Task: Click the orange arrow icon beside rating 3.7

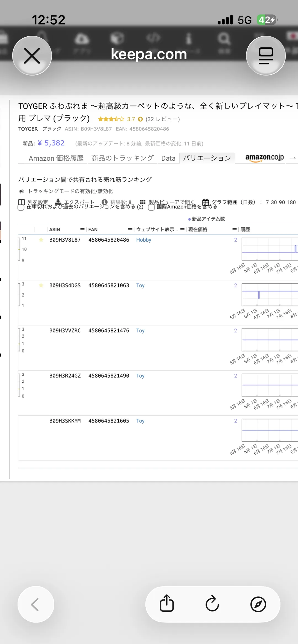Action: click(x=140, y=119)
